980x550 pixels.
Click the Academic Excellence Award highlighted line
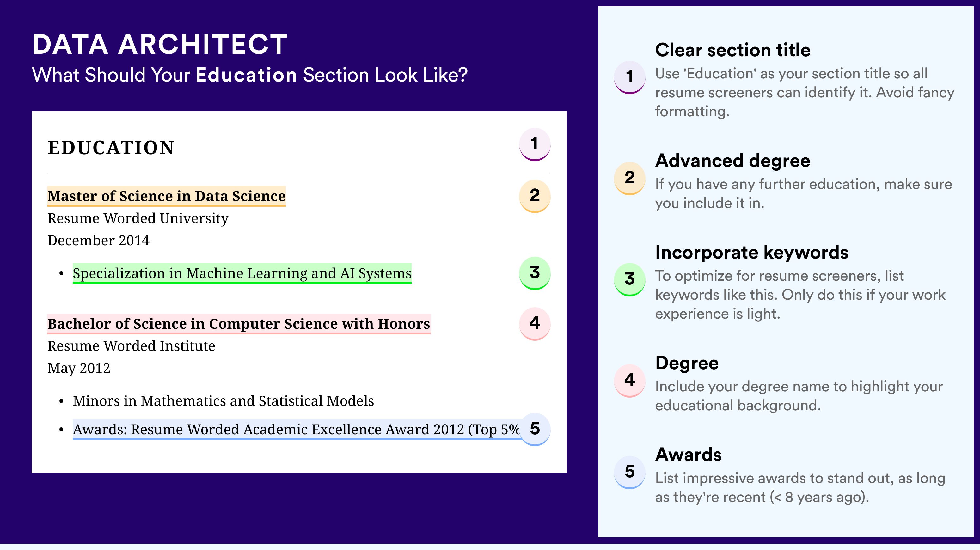(296, 430)
